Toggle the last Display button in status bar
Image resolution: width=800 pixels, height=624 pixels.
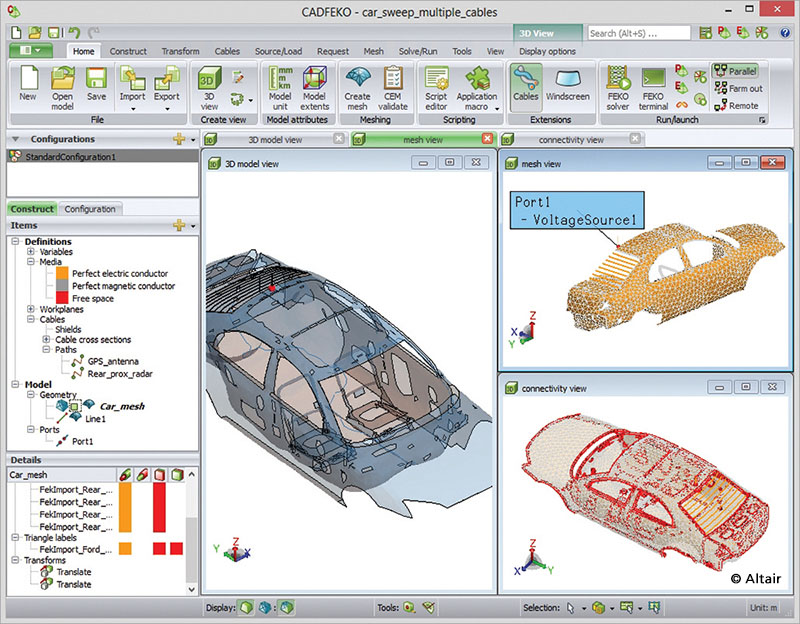pos(287,607)
